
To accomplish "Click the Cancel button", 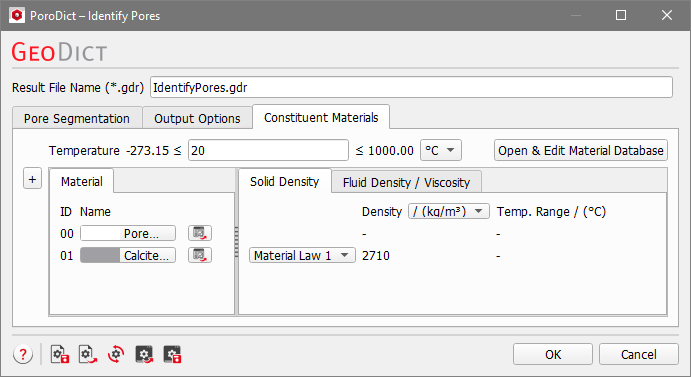I will pos(639,354).
